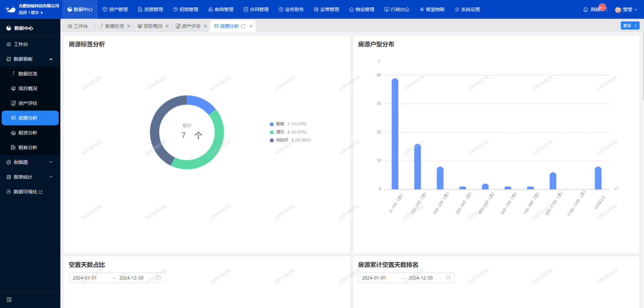This screenshot has width=644, height=308.
Task: Open the 合同管理 top menu
Action: click(x=256, y=9)
